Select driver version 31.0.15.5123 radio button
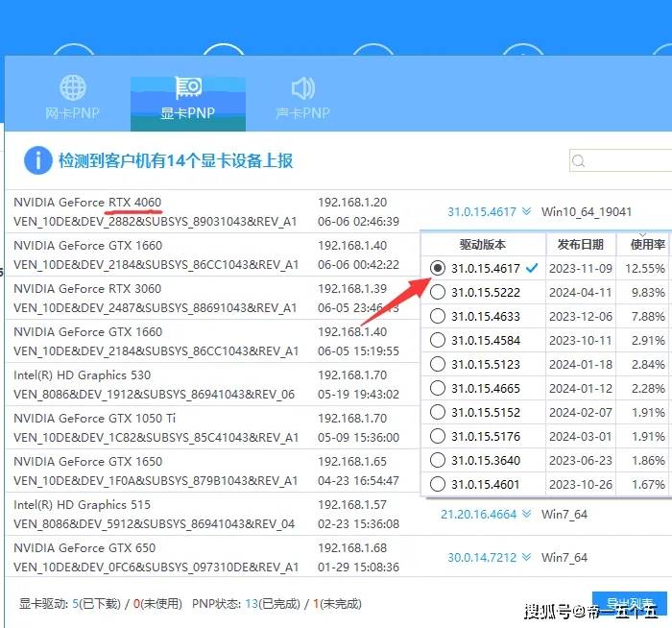This screenshot has height=628, width=672. (438, 364)
